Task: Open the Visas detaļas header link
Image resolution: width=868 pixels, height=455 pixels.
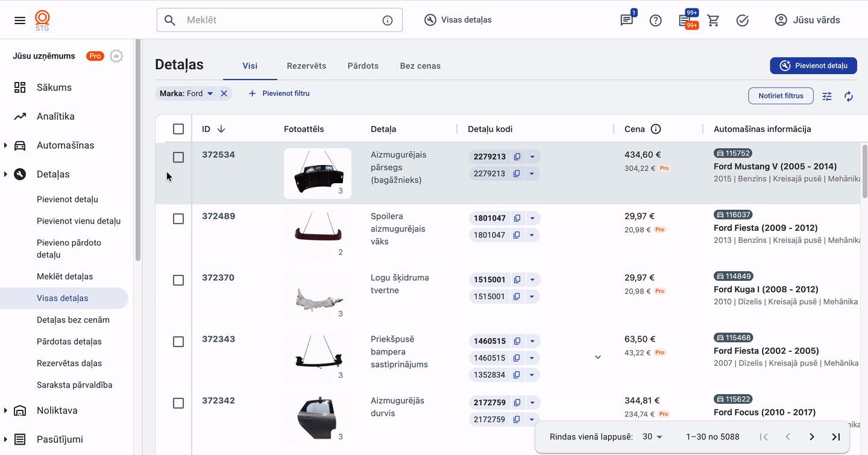Action: click(458, 20)
